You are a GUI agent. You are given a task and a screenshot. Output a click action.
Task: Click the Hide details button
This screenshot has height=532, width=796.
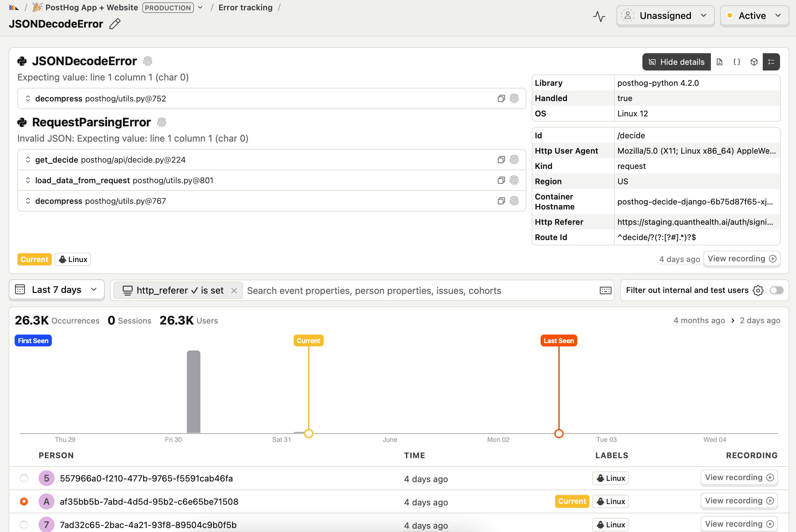pos(676,62)
